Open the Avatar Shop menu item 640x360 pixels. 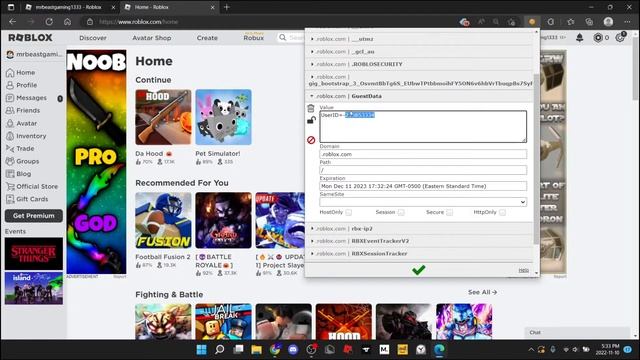point(151,38)
